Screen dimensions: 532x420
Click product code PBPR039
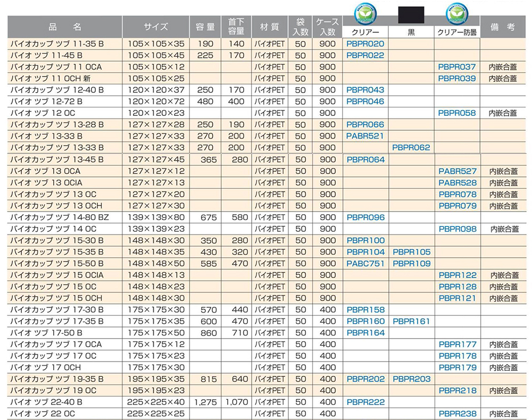(457, 78)
